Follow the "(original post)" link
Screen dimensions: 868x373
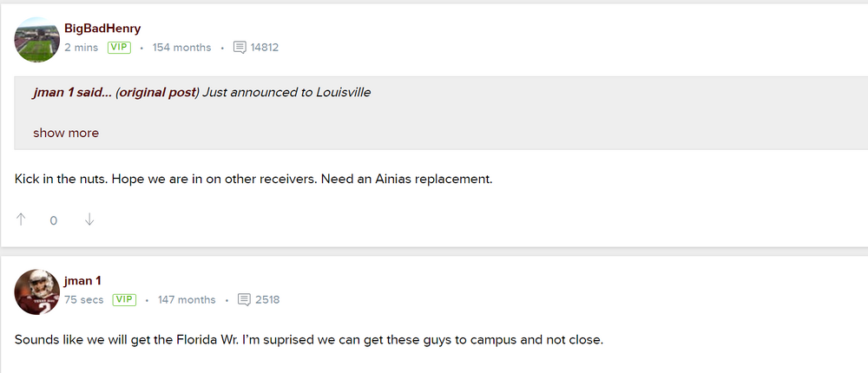click(157, 92)
